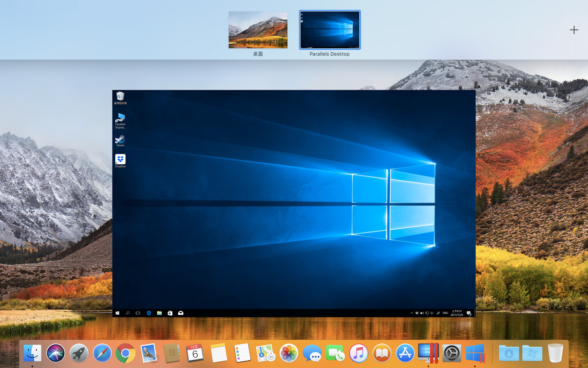Open Windows taskbar search

pyautogui.click(x=128, y=313)
